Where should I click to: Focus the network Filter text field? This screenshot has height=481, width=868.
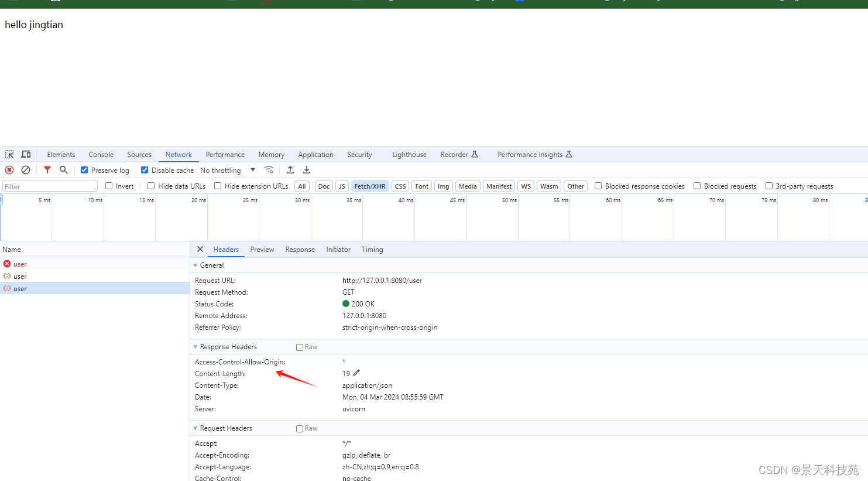click(50, 186)
